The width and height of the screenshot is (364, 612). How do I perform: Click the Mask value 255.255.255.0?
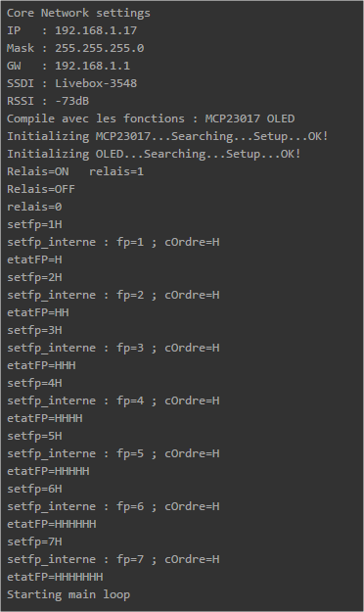click(100, 48)
